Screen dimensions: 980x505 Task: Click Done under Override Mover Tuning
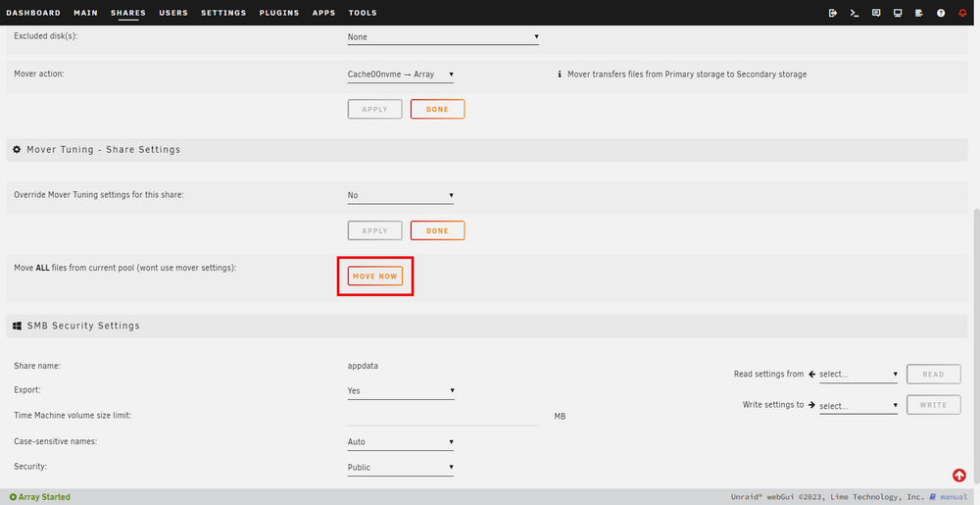437,230
